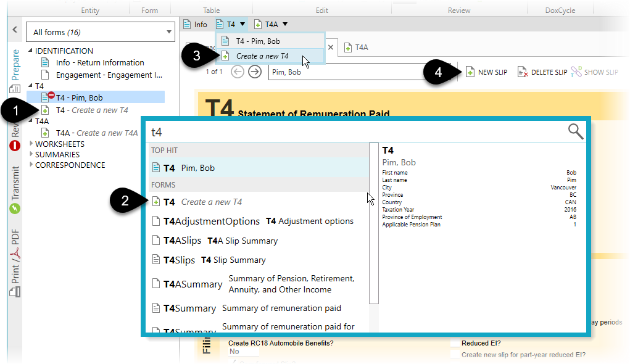Click the 'Taxation Year' row showing 2016
Image resolution: width=630 pixels, height=364 pixels.
(x=479, y=209)
